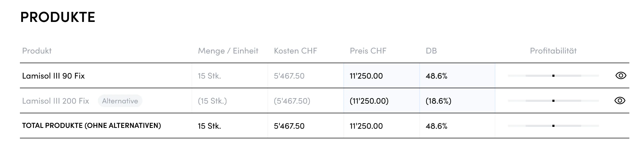Click the Produkt column header
The image size is (644, 154).
tap(37, 51)
